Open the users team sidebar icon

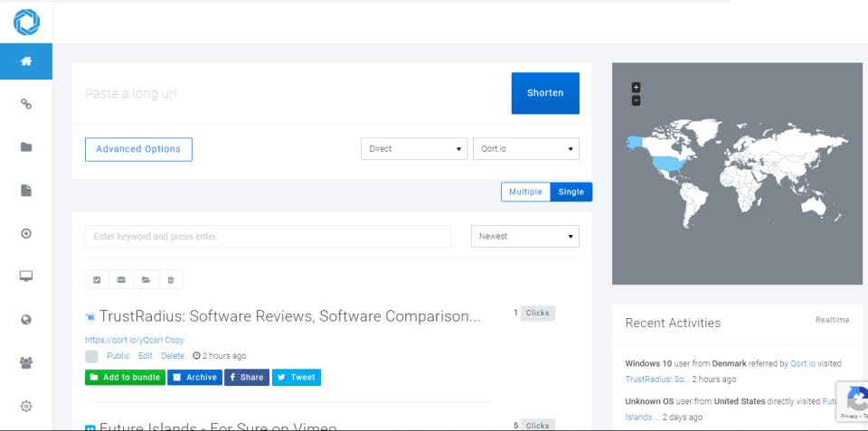point(26,363)
